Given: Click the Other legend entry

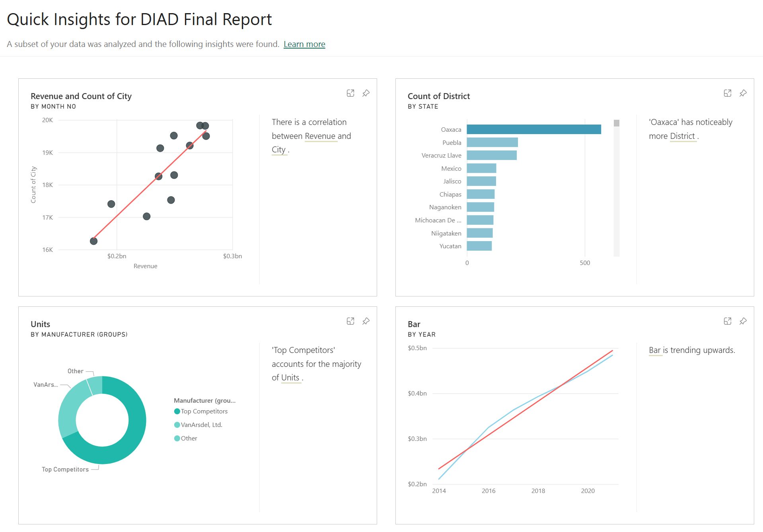Looking at the screenshot, I should point(186,438).
